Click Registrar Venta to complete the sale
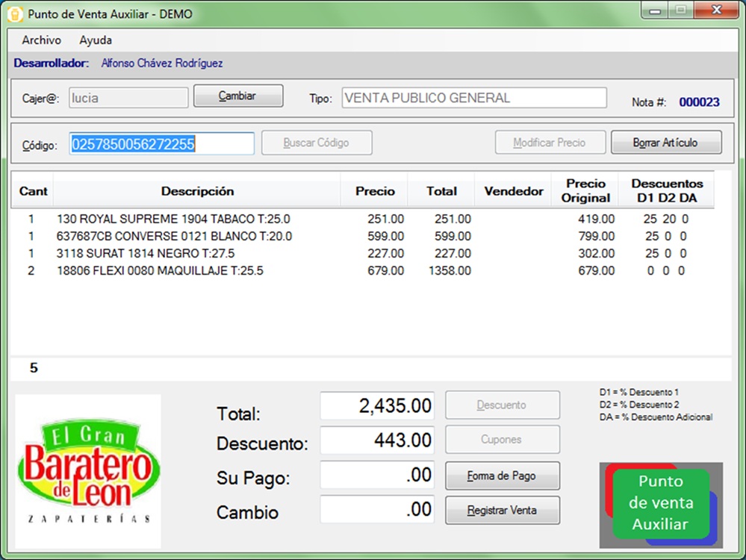This screenshot has width=746, height=560. [x=502, y=511]
